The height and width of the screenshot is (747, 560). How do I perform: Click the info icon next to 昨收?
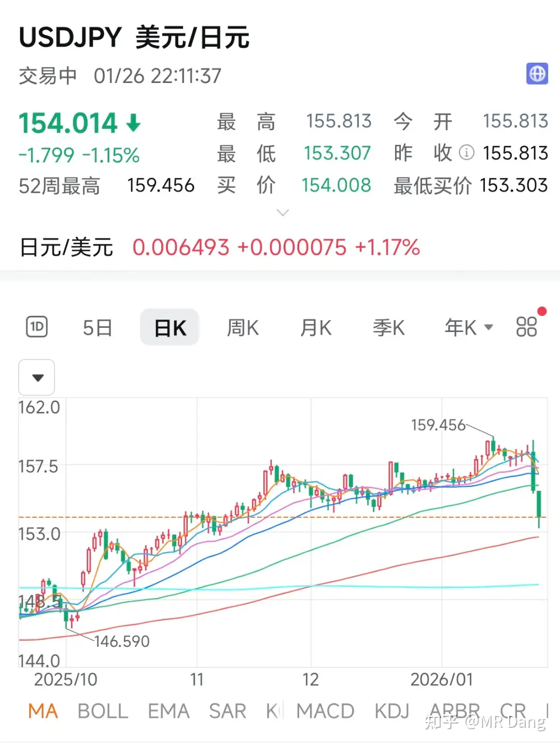[466, 153]
